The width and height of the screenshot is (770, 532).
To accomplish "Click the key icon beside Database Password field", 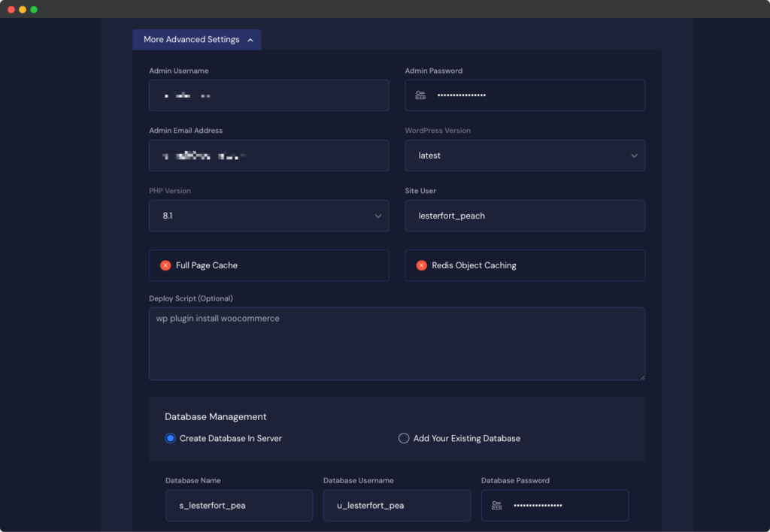I will [496, 505].
